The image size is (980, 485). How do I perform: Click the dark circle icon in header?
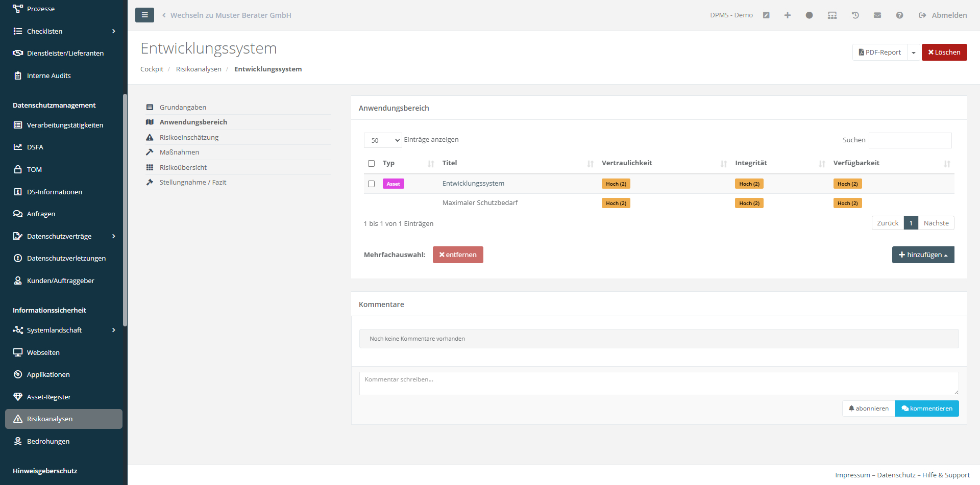tap(809, 15)
